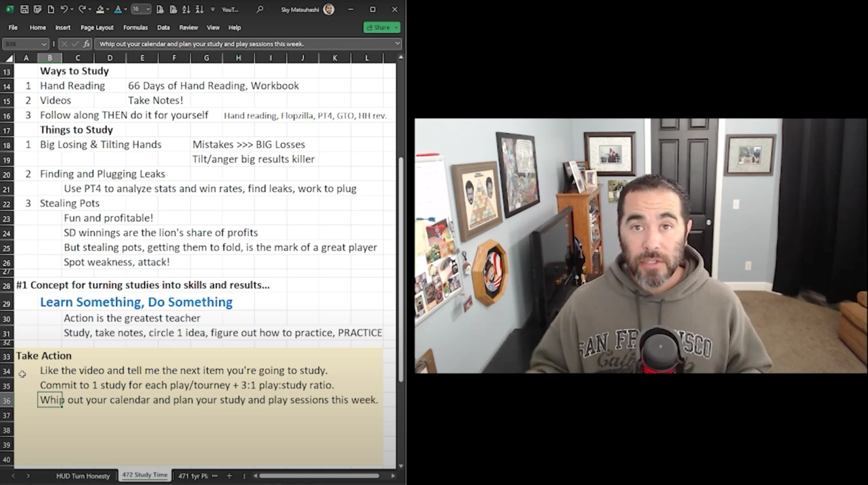Click the Undo arrow icon
This screenshot has width=868, height=485.
coord(64,9)
